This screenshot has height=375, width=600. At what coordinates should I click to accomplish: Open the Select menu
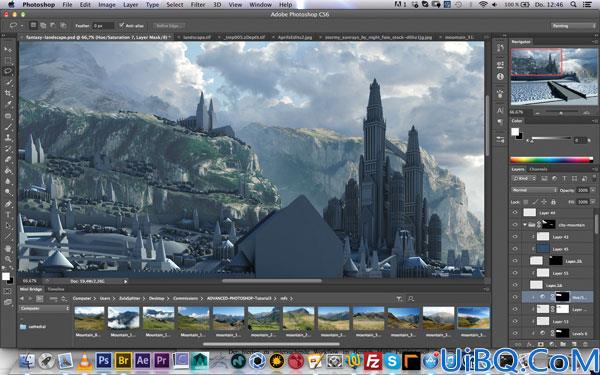[174, 5]
